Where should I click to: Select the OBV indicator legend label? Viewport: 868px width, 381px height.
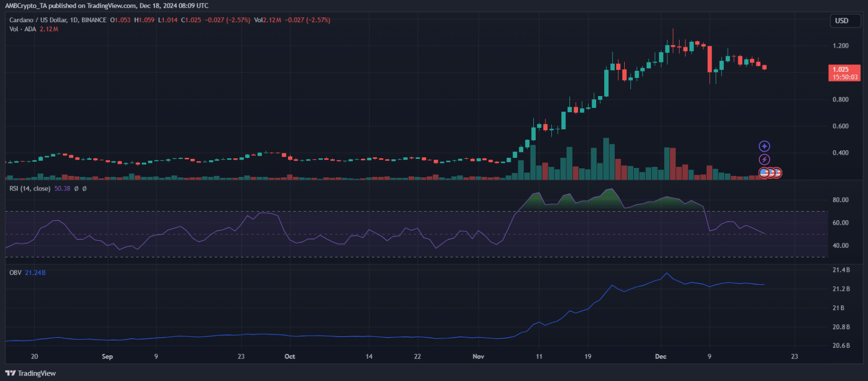[x=16, y=272]
